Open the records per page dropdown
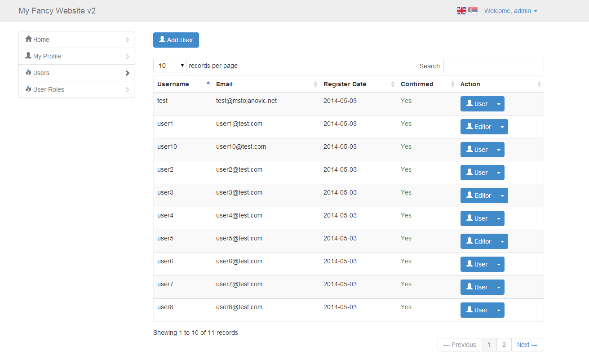Viewport: 589px width, 364px height. click(x=170, y=66)
